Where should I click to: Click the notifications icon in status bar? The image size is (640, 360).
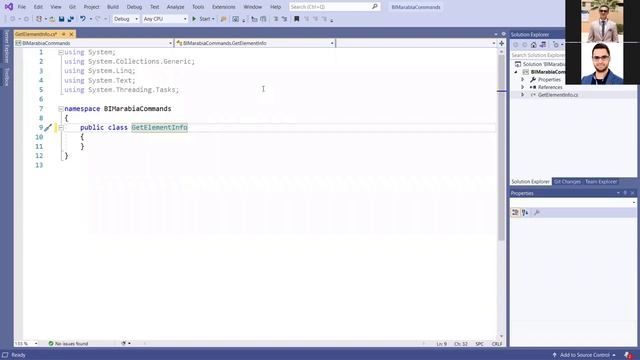(x=628, y=355)
